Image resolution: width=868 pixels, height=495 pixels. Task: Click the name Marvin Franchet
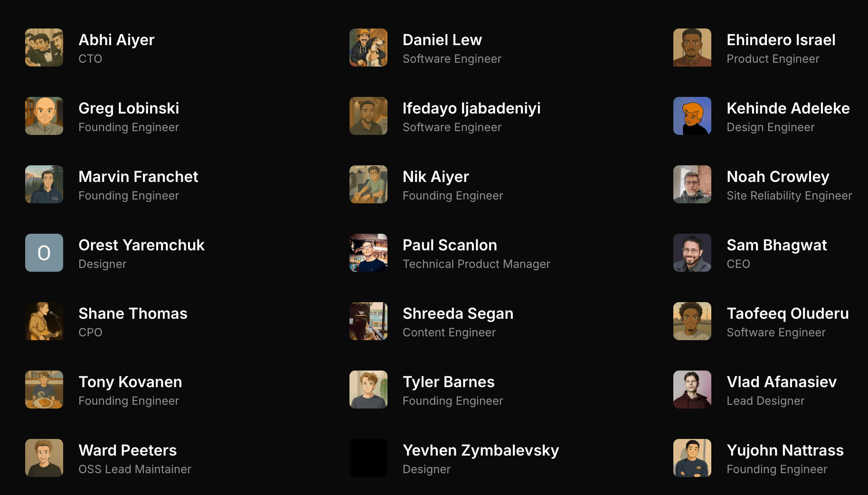coord(138,177)
